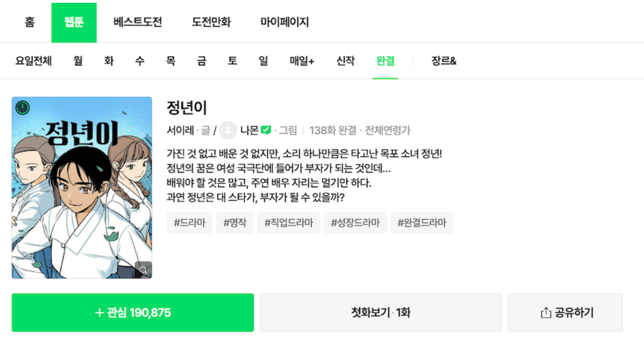Click the plus icon inside the 관심 button
Screen dimensions: 644x345
click(100, 312)
